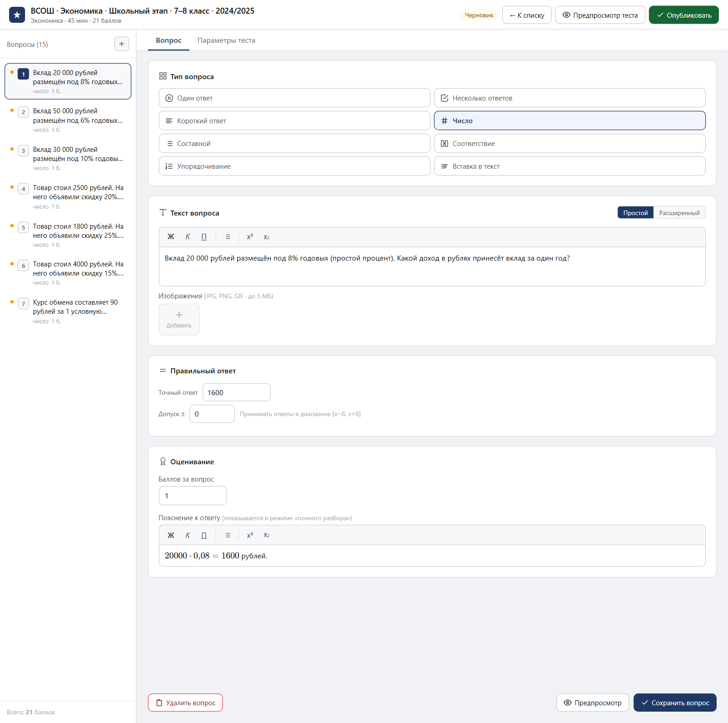728x723 pixels.
Task: Apply bold in the explanation editor toolbar
Action: coord(171,535)
